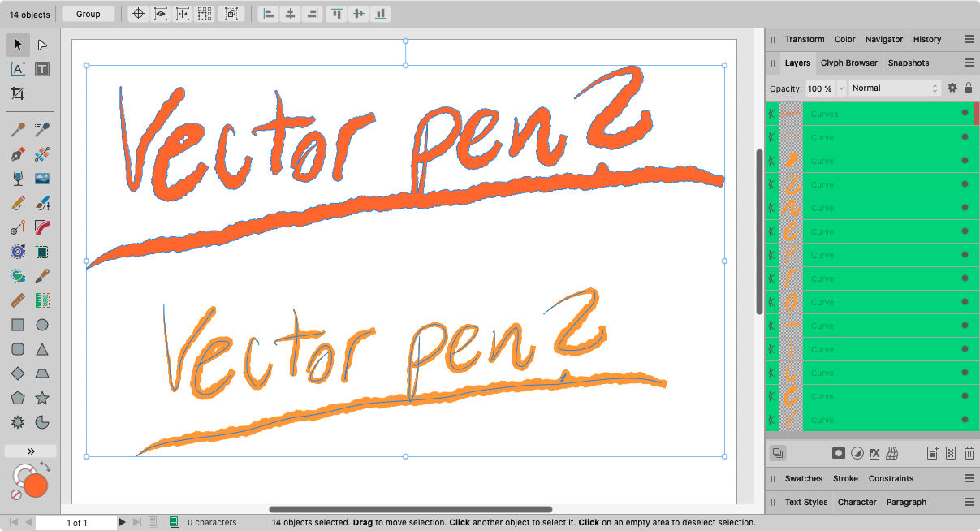Image resolution: width=980 pixels, height=531 pixels.
Task: Switch to the Glyph Browser tab
Action: (x=848, y=63)
